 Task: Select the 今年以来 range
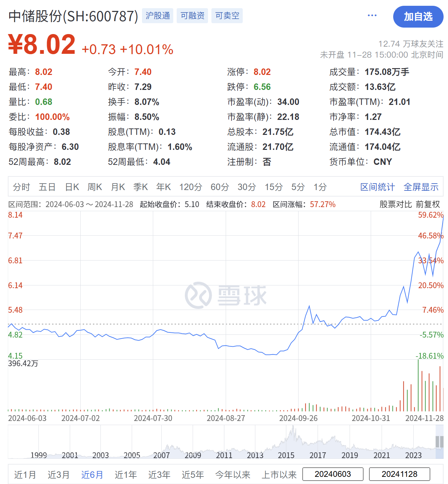pos(233,474)
